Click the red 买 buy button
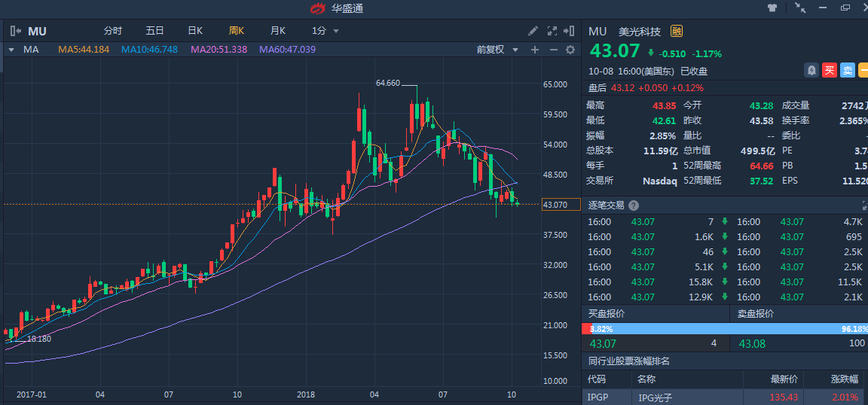Viewport: 868px width, 405px height. [830, 70]
